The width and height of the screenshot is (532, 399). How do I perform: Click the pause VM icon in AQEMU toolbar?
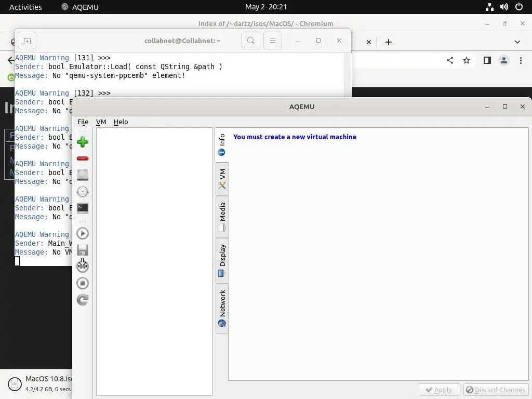(x=83, y=266)
